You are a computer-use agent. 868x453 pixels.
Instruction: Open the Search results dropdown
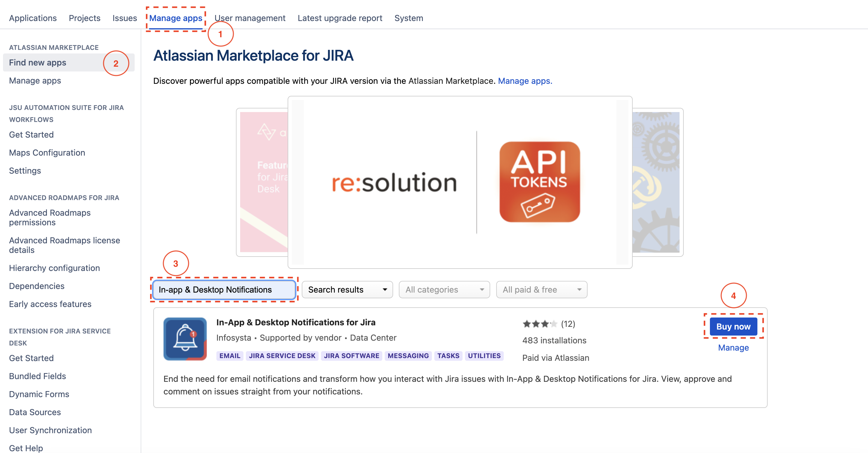click(x=347, y=290)
